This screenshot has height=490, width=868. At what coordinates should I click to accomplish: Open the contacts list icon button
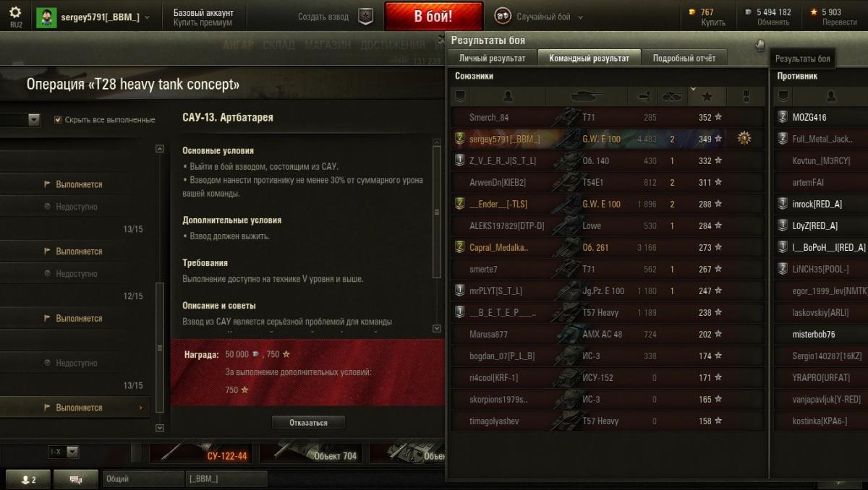click(28, 479)
